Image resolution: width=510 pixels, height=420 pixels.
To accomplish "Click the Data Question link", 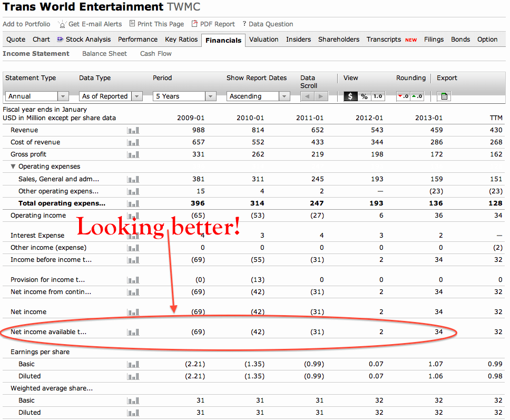I will [x=271, y=24].
